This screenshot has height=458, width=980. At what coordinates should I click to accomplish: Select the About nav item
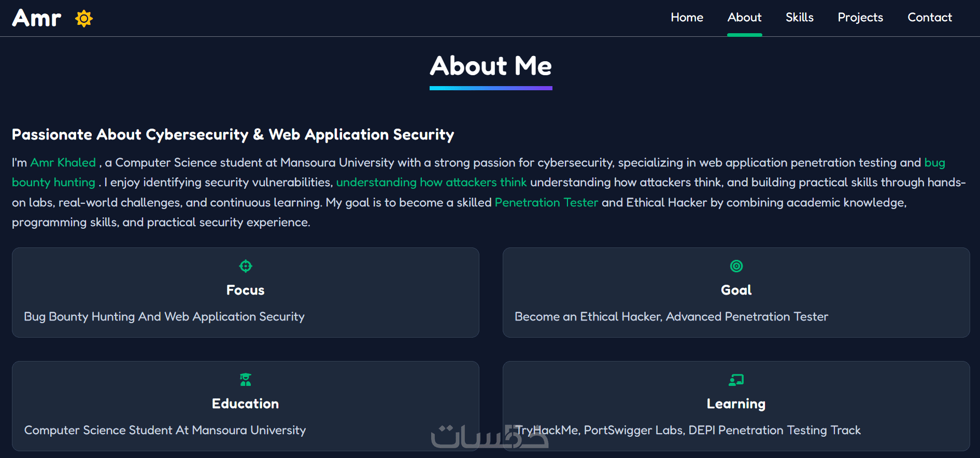[x=744, y=17]
